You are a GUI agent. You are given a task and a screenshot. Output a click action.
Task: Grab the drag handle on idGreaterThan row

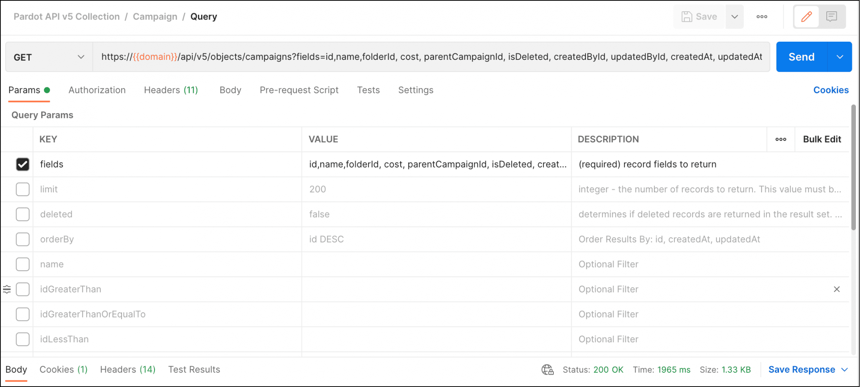(7, 289)
